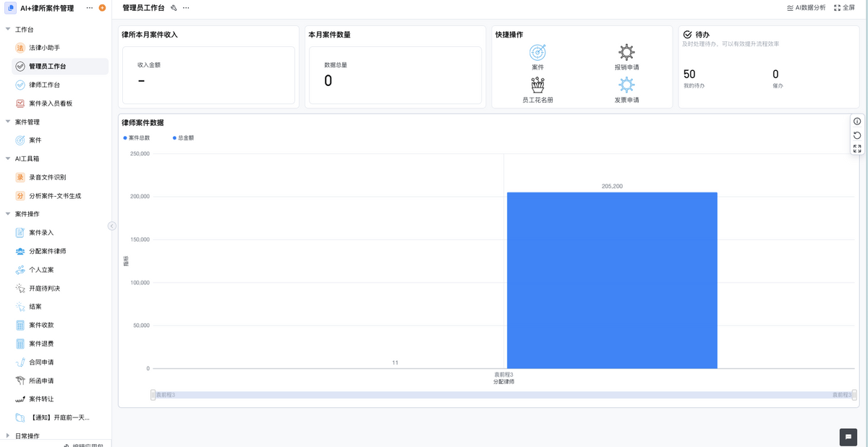
Task: Click the orange add button beside app name
Action: (102, 8)
